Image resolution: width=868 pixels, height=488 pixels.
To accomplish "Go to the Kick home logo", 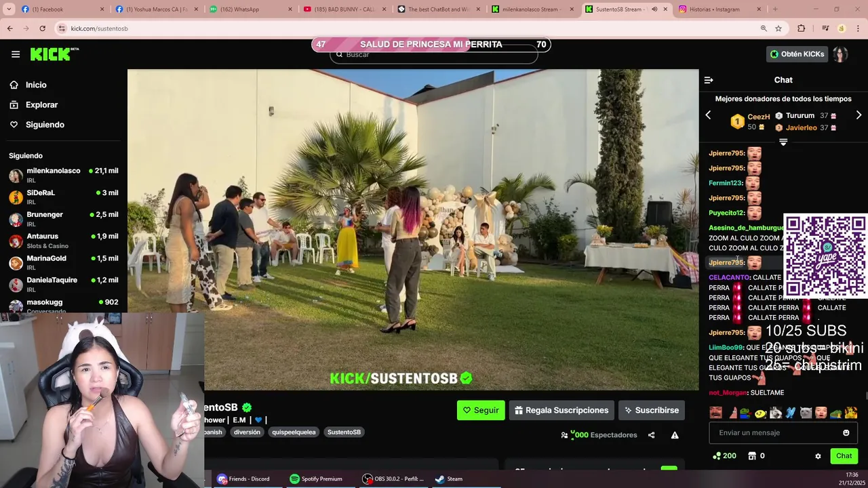I will pos(54,54).
